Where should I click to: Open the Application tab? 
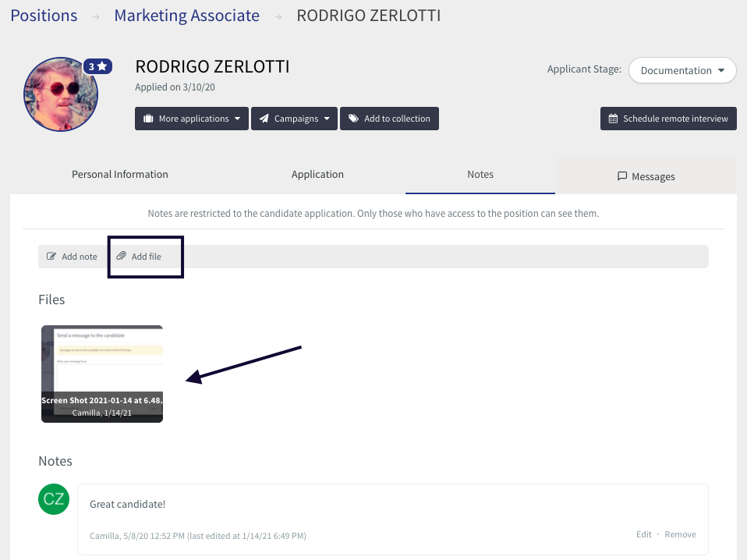point(317,175)
